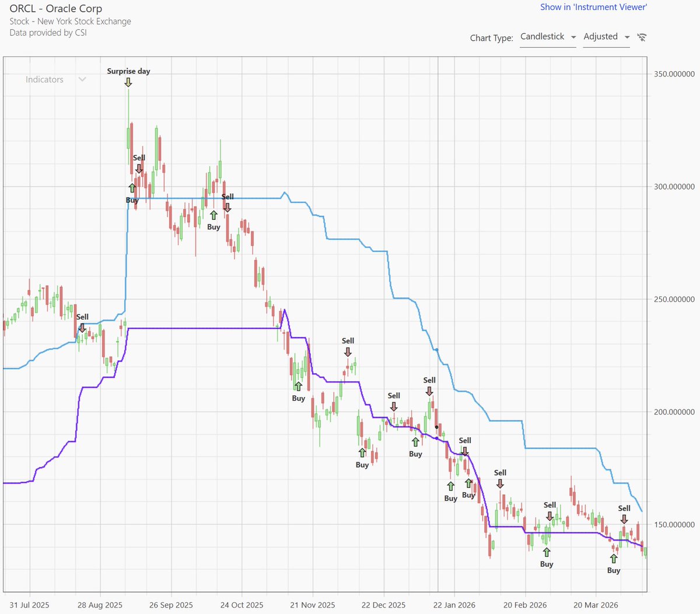Select the Buy arrow right after Surprise day
The image size is (700, 614).
point(132,188)
